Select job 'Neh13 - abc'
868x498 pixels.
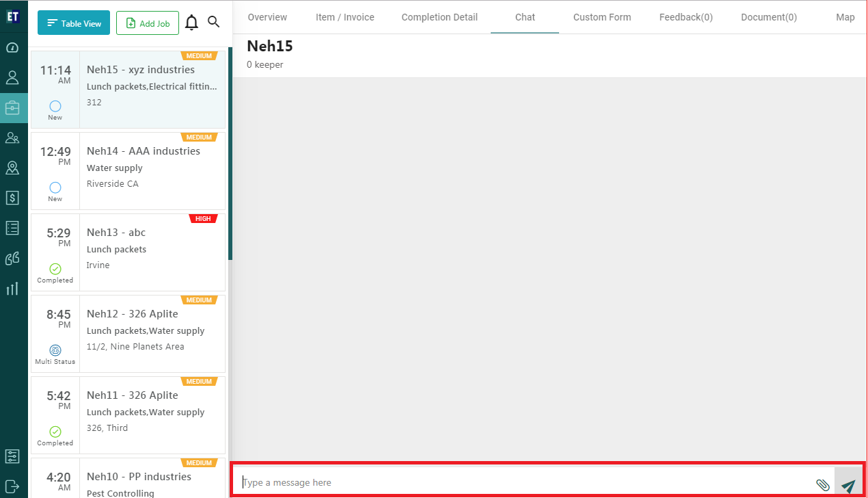click(128, 252)
